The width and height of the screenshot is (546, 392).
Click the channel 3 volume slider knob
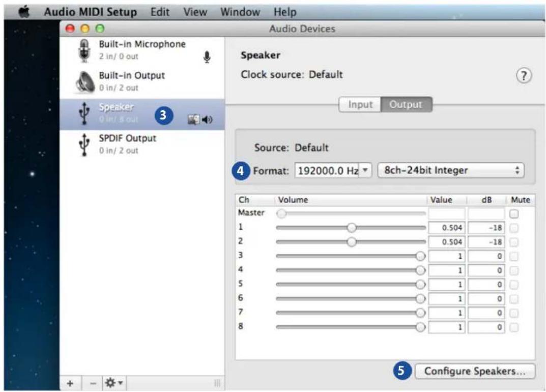coord(421,256)
